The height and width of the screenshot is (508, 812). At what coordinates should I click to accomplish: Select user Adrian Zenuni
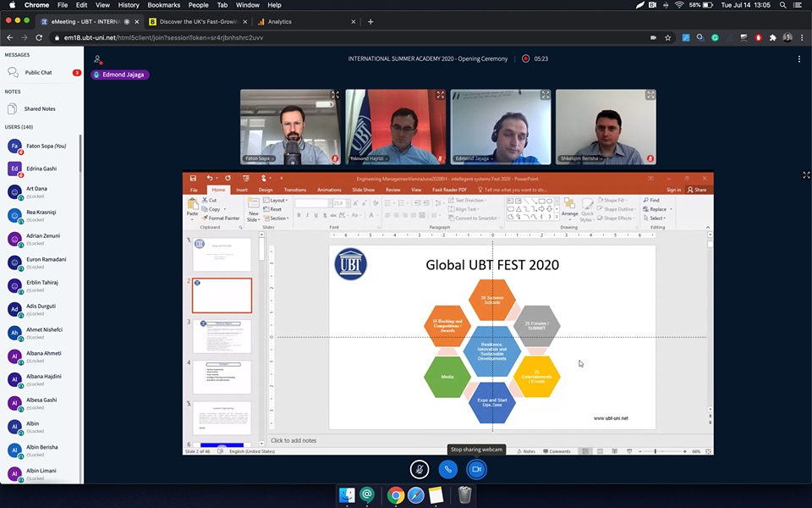point(41,239)
